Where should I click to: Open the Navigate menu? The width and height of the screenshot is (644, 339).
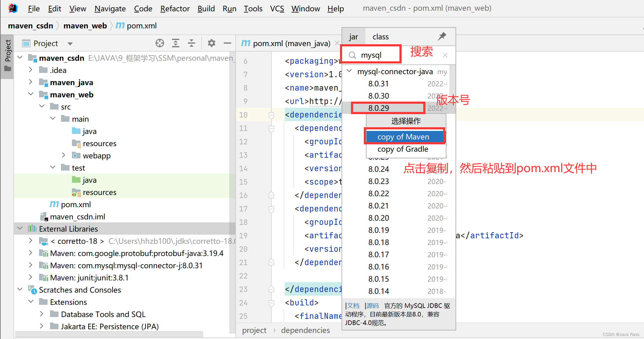pos(110,9)
